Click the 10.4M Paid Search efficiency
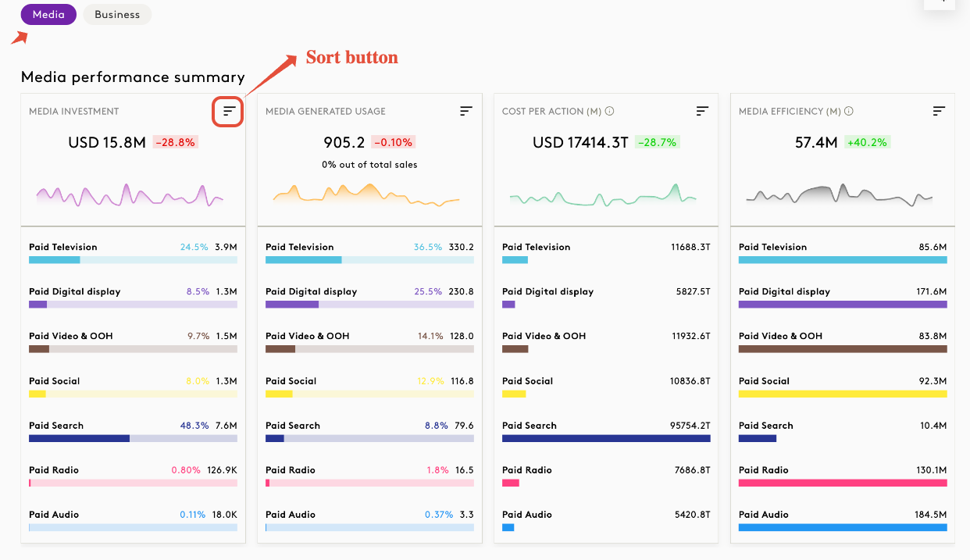 tap(933, 426)
